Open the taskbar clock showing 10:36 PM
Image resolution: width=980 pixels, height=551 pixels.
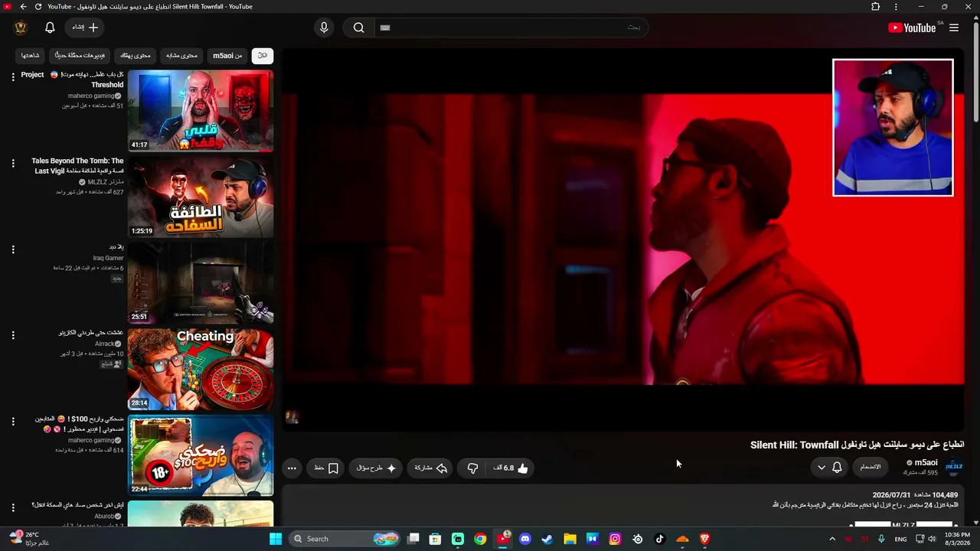pyautogui.click(x=957, y=539)
